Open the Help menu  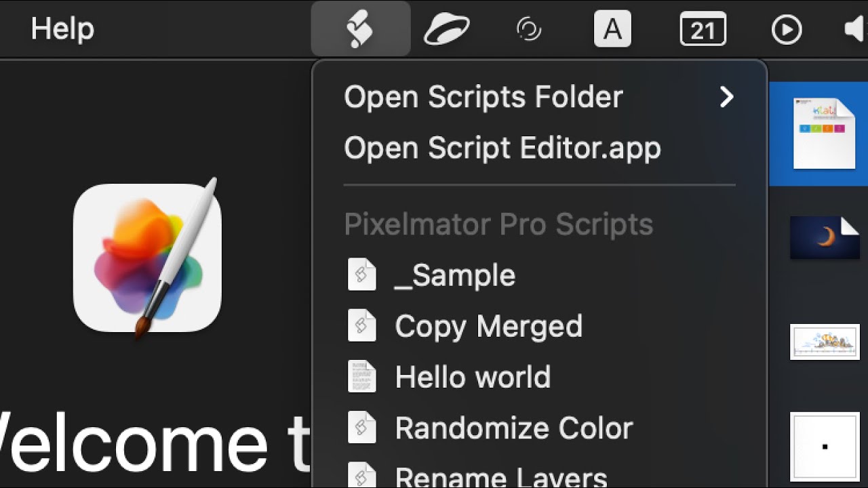pyautogui.click(x=62, y=29)
